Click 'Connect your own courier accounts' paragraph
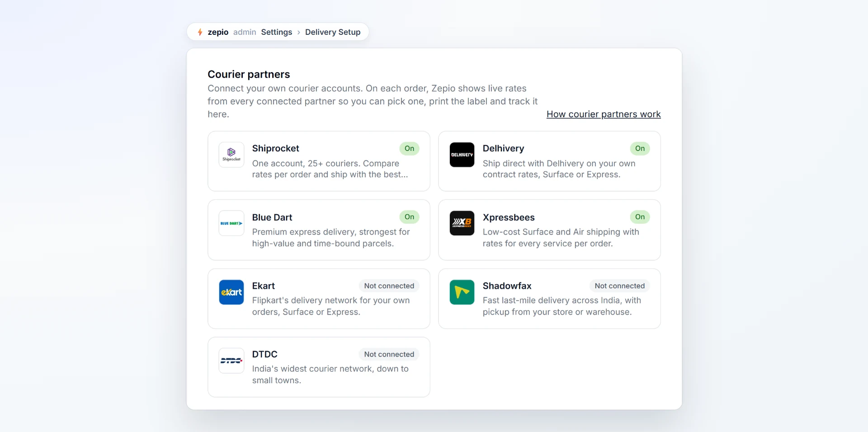This screenshot has height=432, width=868. 373,101
